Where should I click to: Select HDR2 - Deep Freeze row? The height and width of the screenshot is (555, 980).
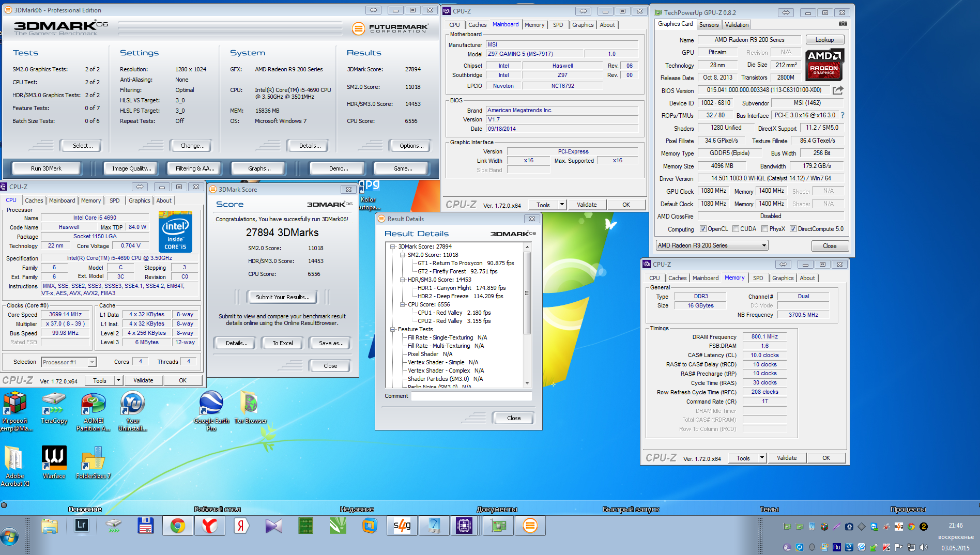[460, 296]
